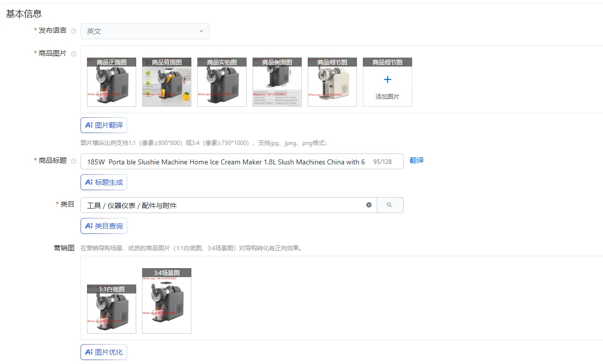603x364 pixels.
Task: Click the AI 标题生成 button
Action: tap(104, 182)
